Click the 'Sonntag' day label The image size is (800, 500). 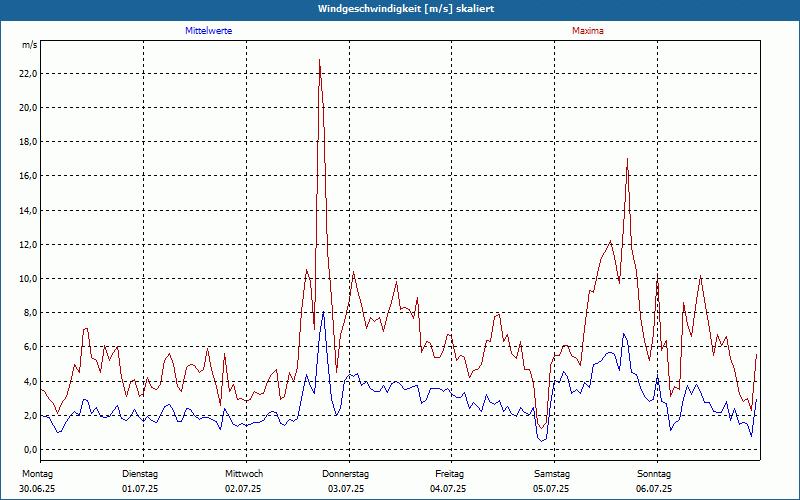coord(654,474)
